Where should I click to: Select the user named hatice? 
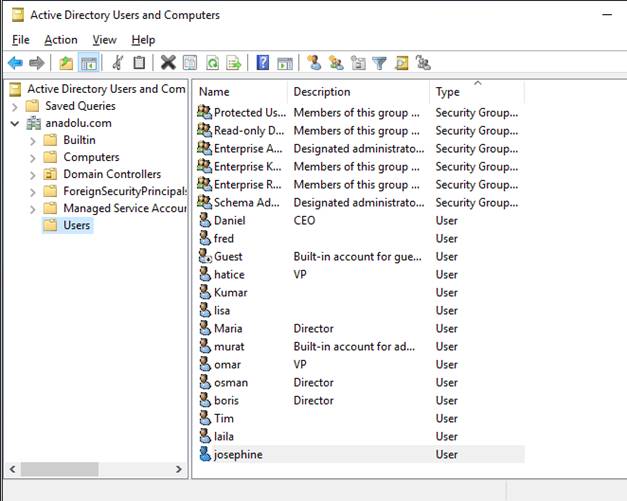(x=229, y=274)
